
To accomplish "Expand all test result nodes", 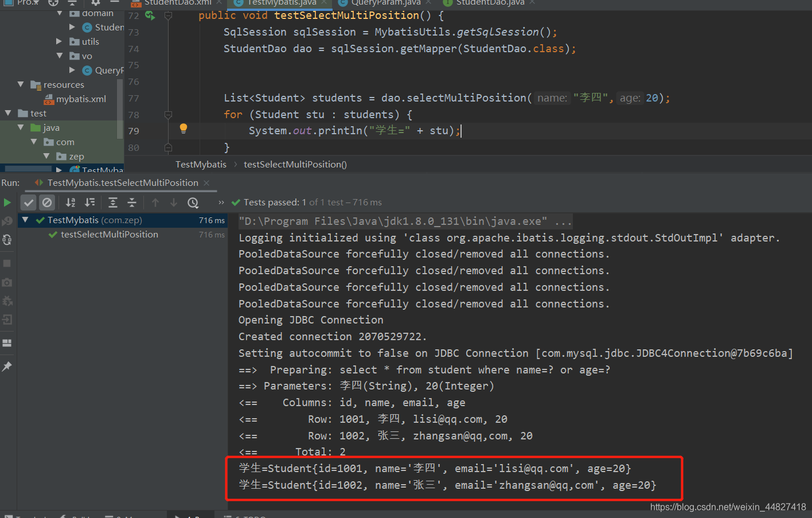I will point(113,202).
